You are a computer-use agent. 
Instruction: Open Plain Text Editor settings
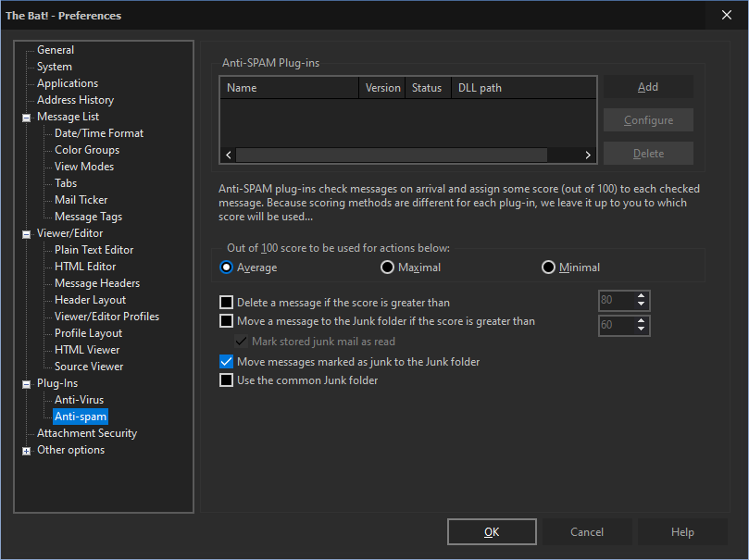(x=94, y=250)
